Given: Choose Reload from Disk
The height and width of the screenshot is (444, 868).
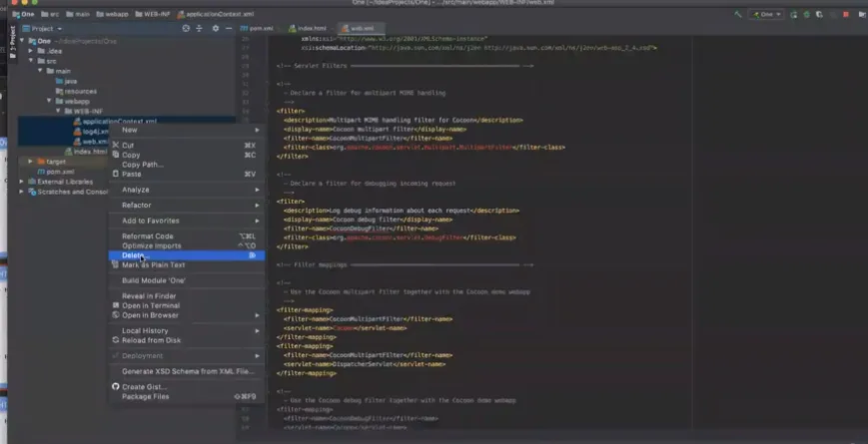Looking at the screenshot, I should pos(186,340).
